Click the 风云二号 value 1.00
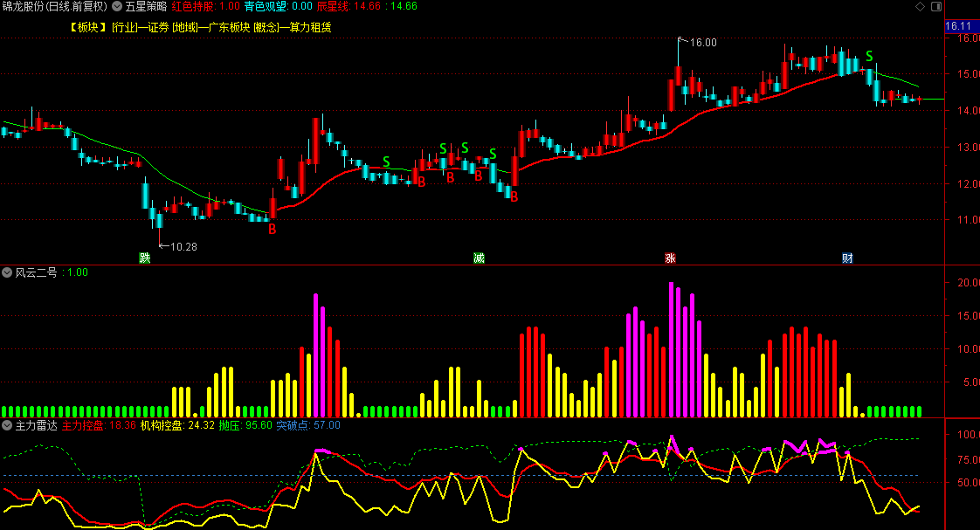This screenshot has width=980, height=530. click(78, 272)
